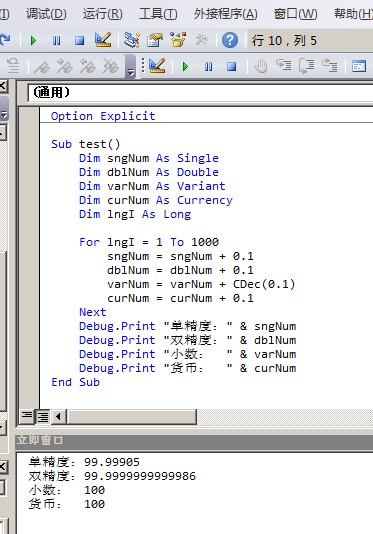Open the 窗口(W) menu
This screenshot has width=373, height=534.
[296, 14]
